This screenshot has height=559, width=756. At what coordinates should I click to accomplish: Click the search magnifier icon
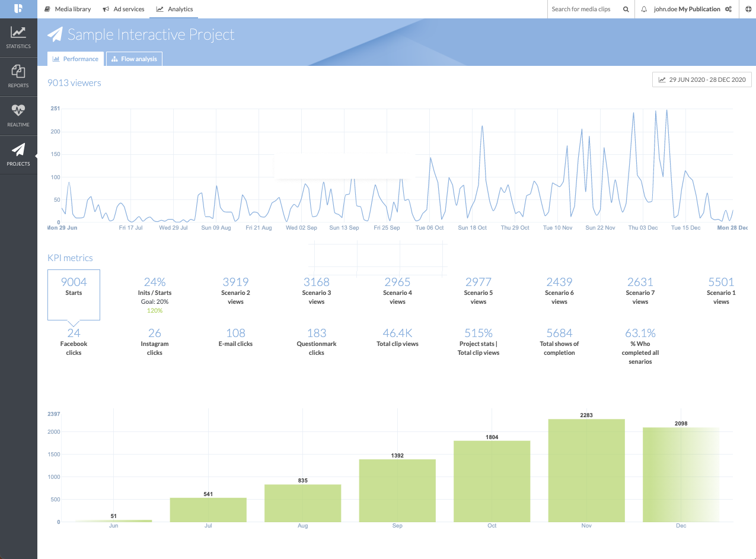pyautogui.click(x=624, y=9)
